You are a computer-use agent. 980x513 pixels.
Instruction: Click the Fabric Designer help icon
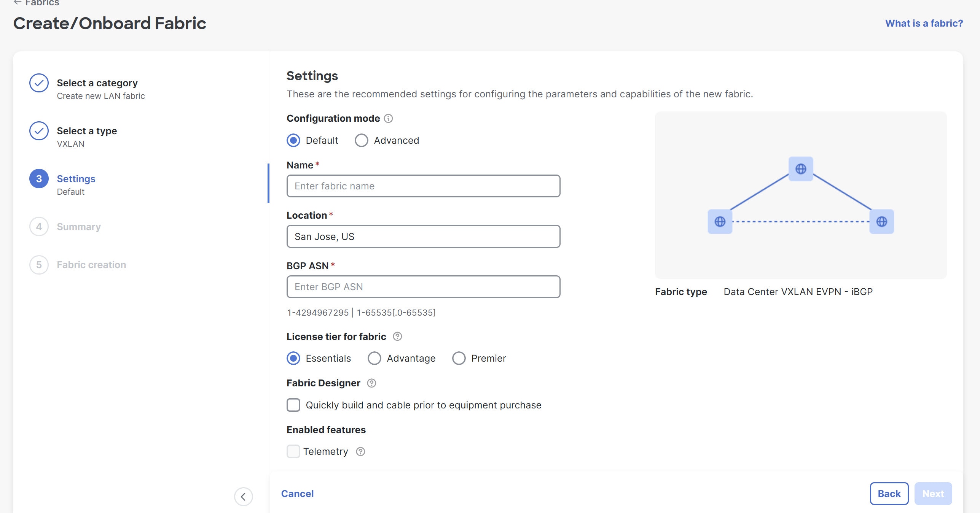(371, 383)
